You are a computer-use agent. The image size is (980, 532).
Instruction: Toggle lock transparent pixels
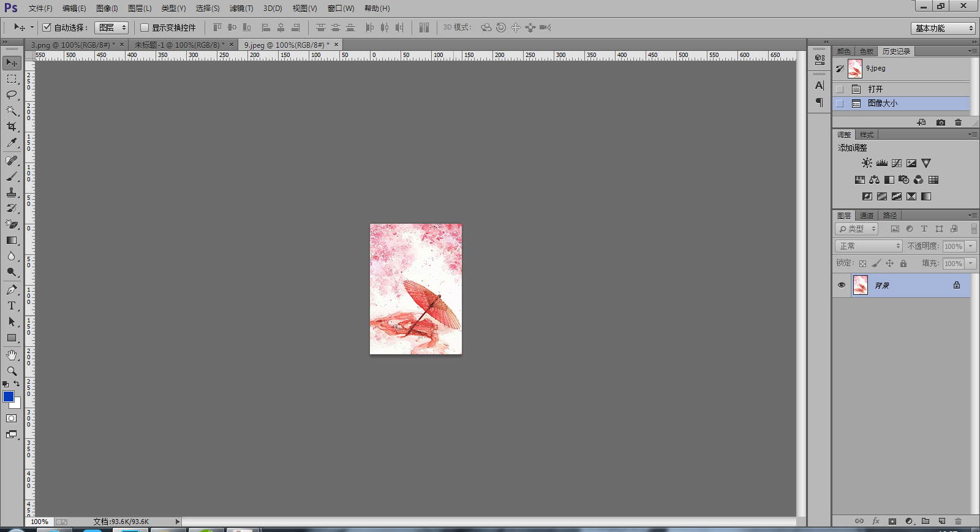click(x=862, y=264)
